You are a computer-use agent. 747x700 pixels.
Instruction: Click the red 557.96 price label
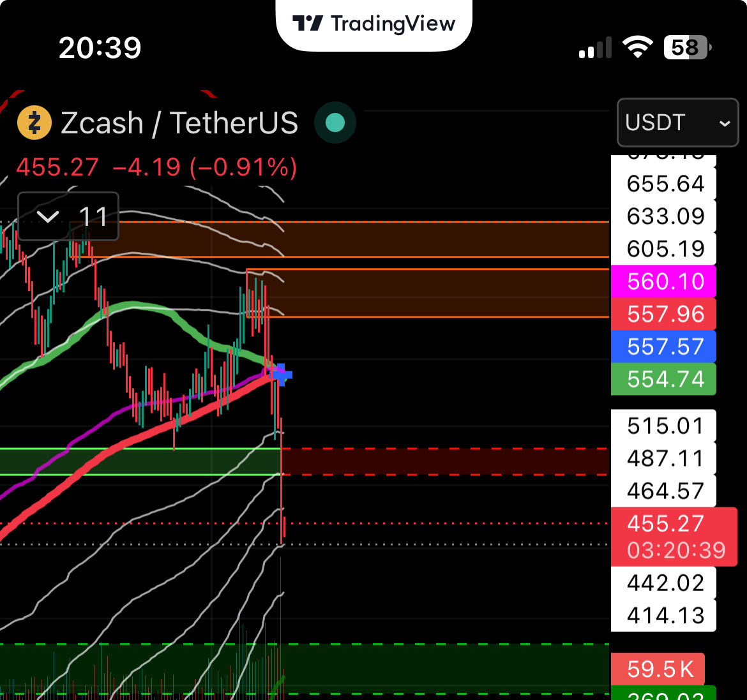[x=663, y=314]
